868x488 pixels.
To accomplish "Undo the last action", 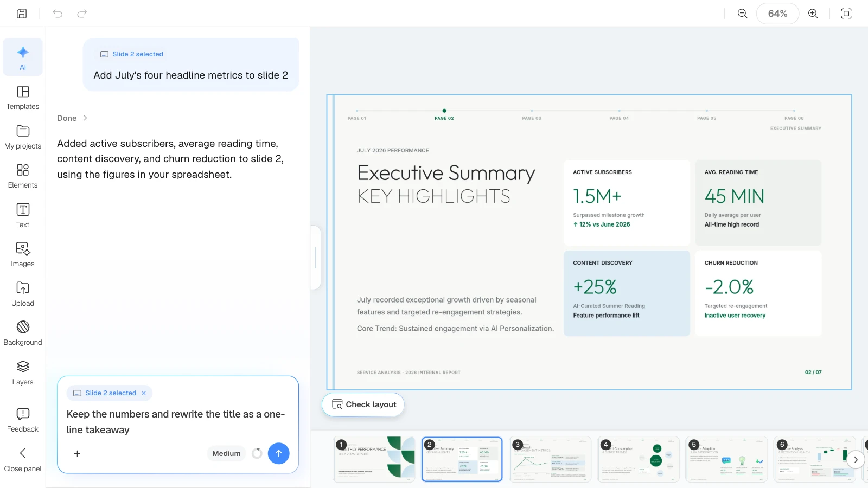I will pos(58,14).
